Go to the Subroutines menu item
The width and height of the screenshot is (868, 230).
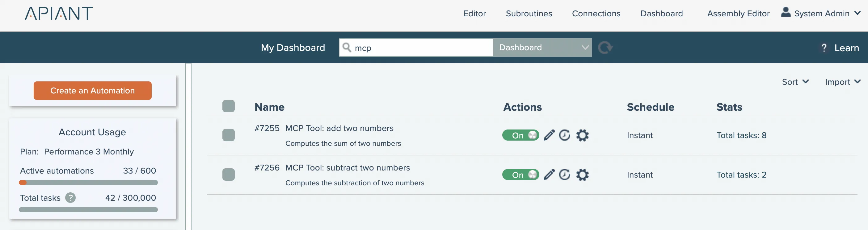(x=529, y=14)
